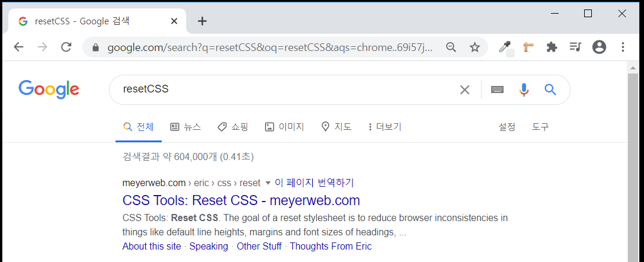The width and height of the screenshot is (644, 262).
Task: Reload the page with the refresh icon
Action: [x=66, y=47]
